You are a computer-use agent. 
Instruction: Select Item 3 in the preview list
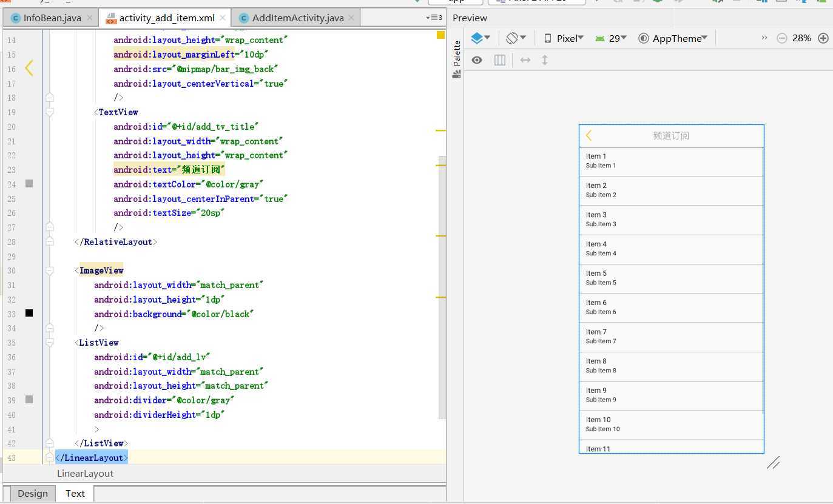click(x=671, y=220)
